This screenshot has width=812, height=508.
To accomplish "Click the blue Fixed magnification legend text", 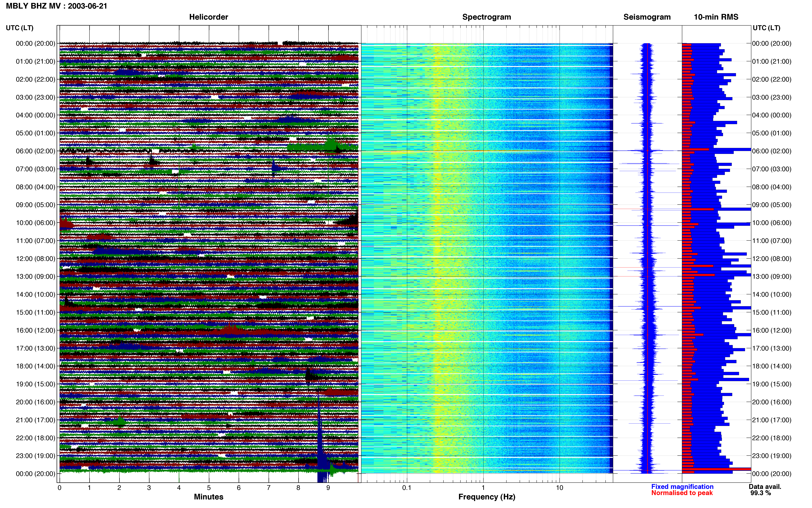I will pos(682,486).
